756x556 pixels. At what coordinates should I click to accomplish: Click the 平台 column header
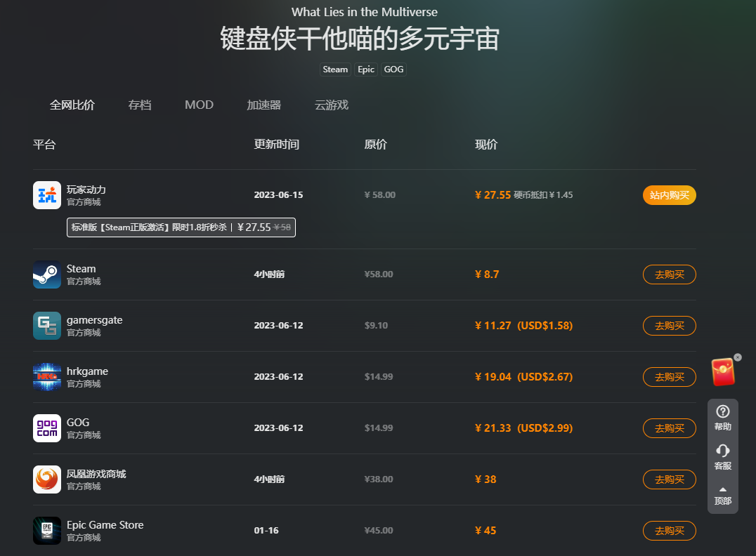tap(44, 145)
